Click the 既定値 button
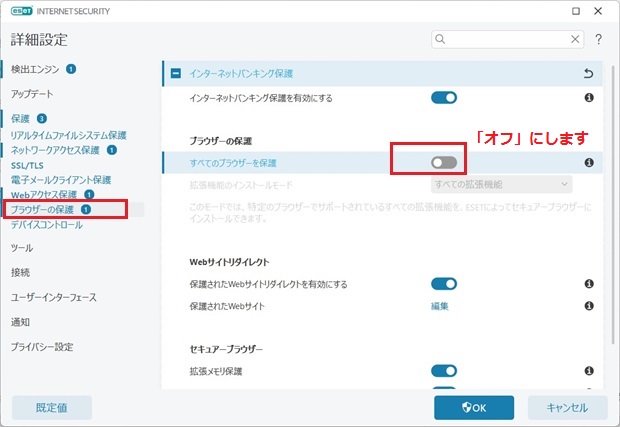 52,408
